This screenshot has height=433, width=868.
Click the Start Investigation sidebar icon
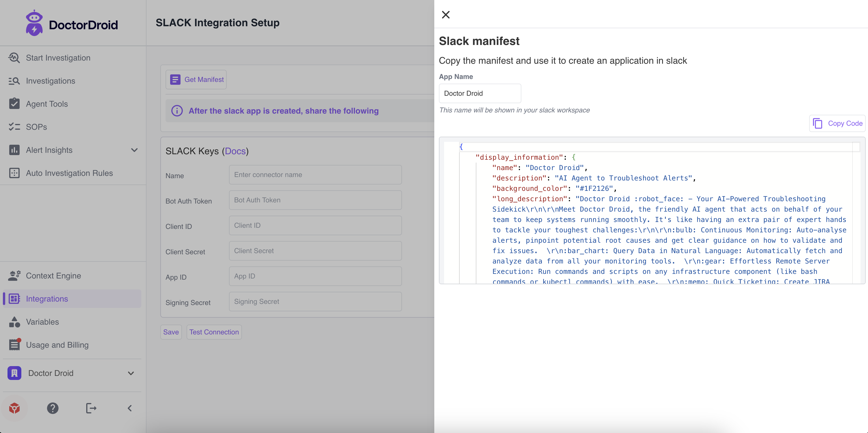tap(14, 58)
